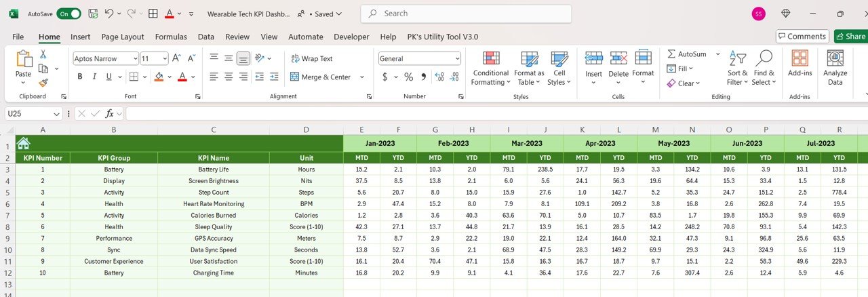This screenshot has height=297, width=868.
Task: Toggle Bold formatting
Action: coord(79,77)
